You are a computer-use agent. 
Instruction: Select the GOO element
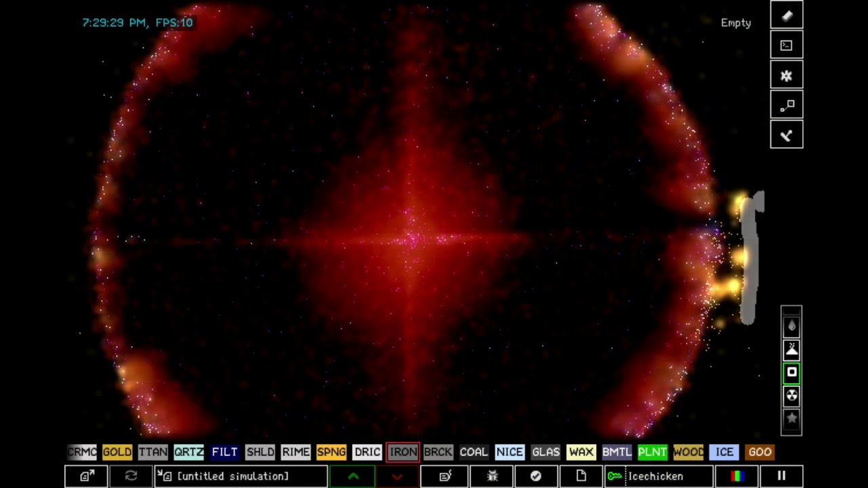pos(760,452)
